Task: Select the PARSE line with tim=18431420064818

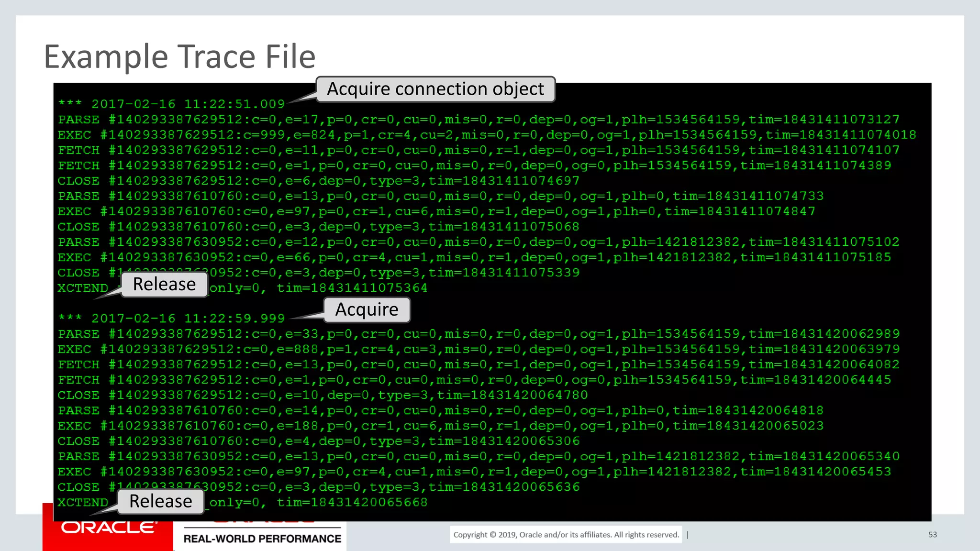Action: [x=441, y=410]
